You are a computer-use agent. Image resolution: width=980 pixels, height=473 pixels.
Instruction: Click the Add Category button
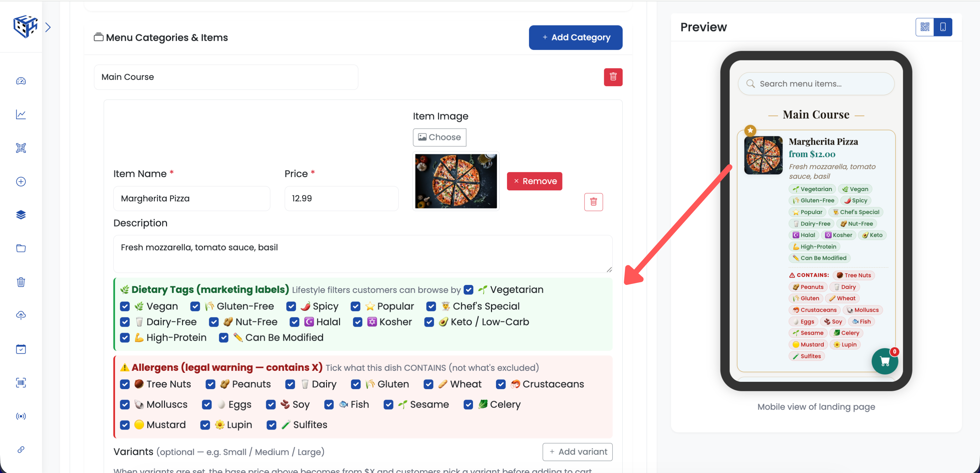(x=575, y=37)
